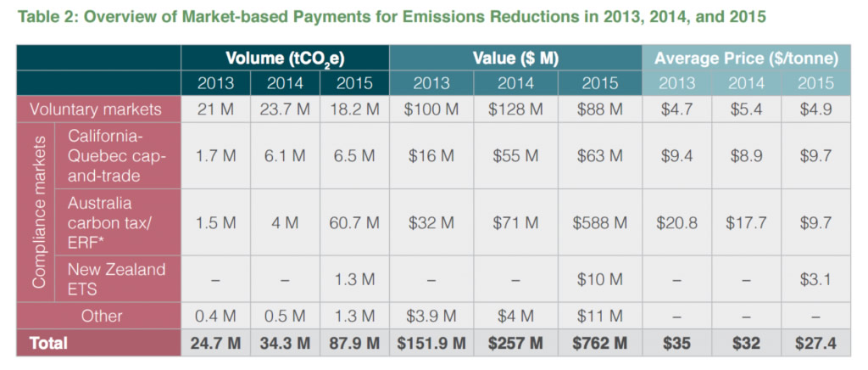Click the 2015 year header under Average Price
Image resolution: width=868 pixels, height=370 pixels.
point(815,83)
